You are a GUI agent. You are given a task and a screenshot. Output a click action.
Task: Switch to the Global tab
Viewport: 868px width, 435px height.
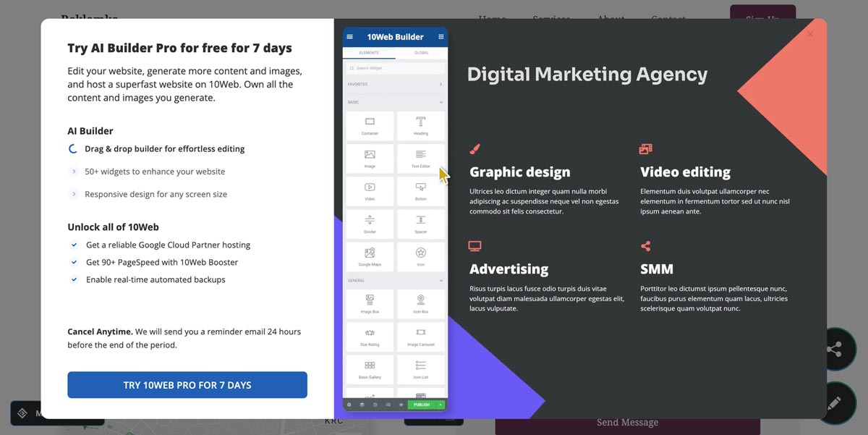421,53
